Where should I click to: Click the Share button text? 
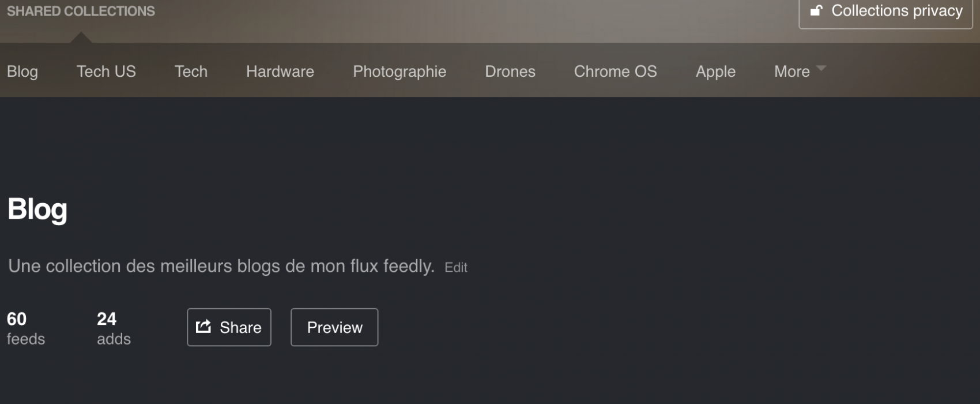click(x=240, y=327)
